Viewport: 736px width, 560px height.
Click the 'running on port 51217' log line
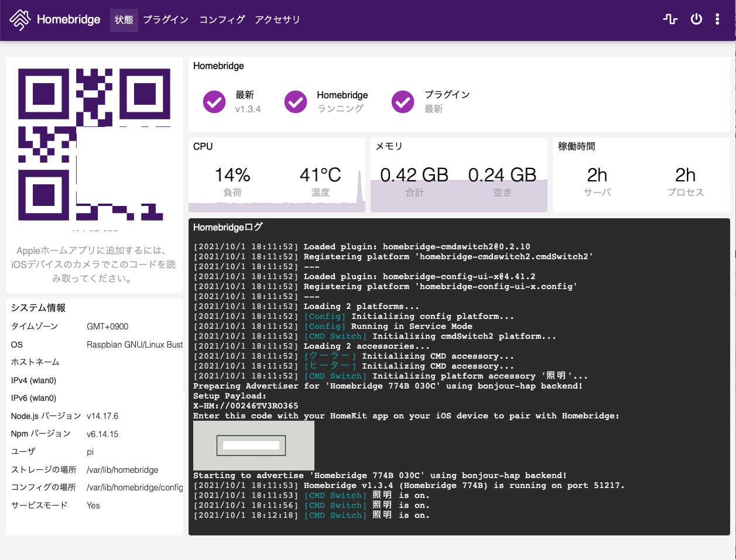(x=409, y=486)
